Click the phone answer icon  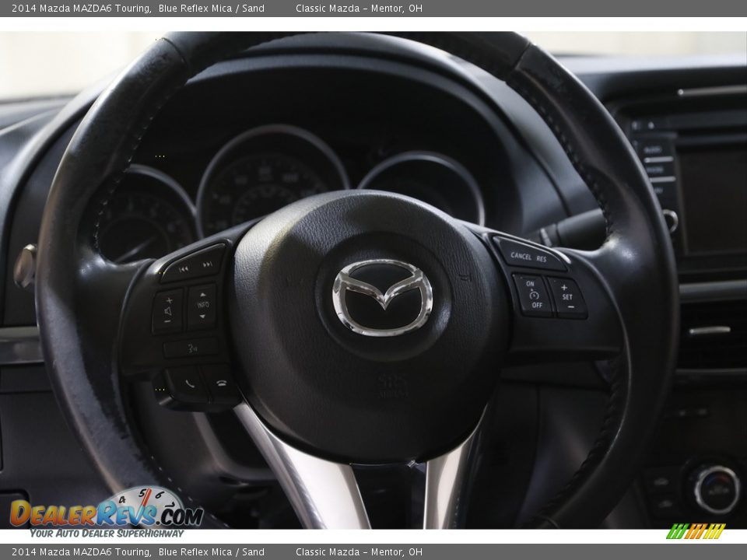pyautogui.click(x=190, y=383)
